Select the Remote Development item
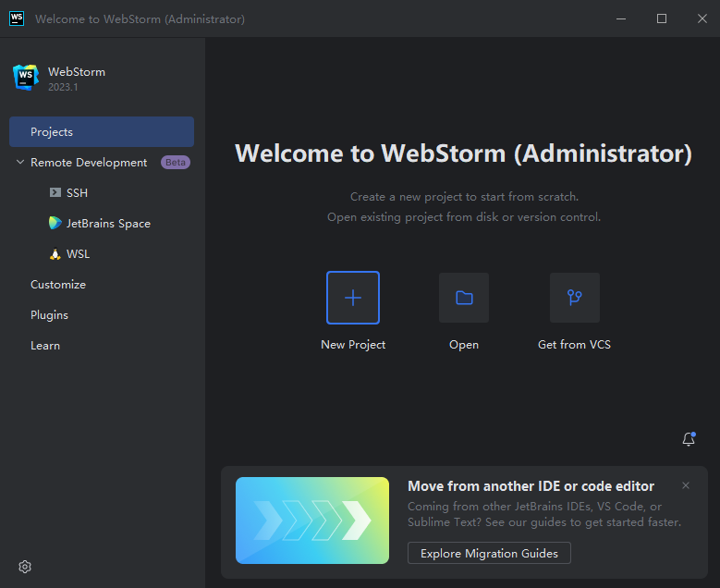 (x=89, y=162)
